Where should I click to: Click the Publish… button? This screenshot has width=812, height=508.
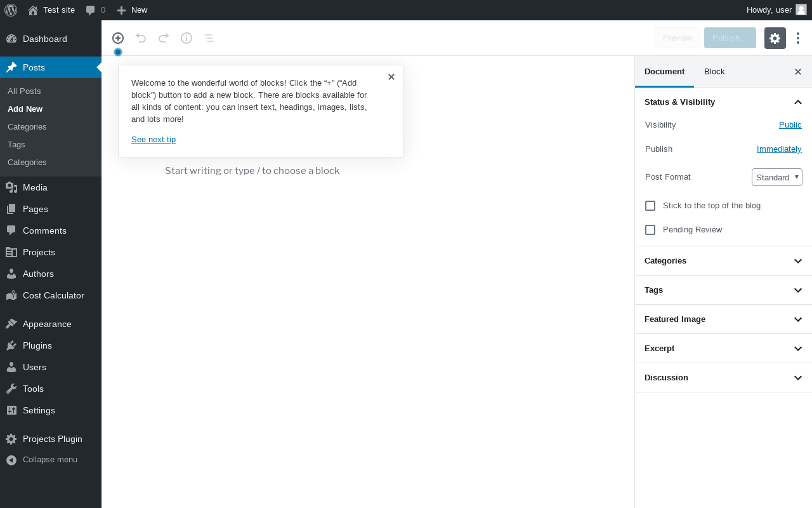(x=730, y=38)
